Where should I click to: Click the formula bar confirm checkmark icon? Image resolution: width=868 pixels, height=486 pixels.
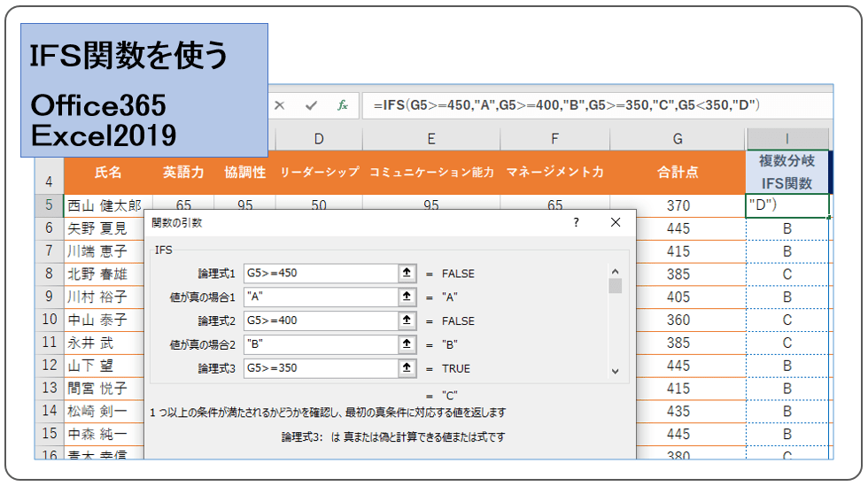pos(311,105)
